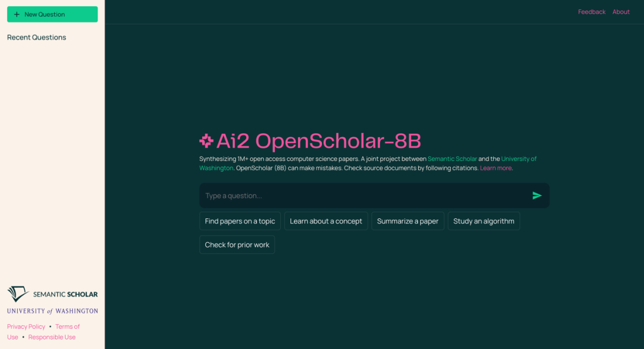Start a New Question

52,13
